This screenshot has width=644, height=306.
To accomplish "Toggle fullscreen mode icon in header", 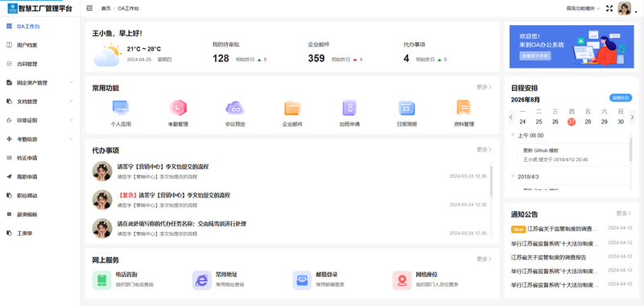I will pyautogui.click(x=609, y=8).
